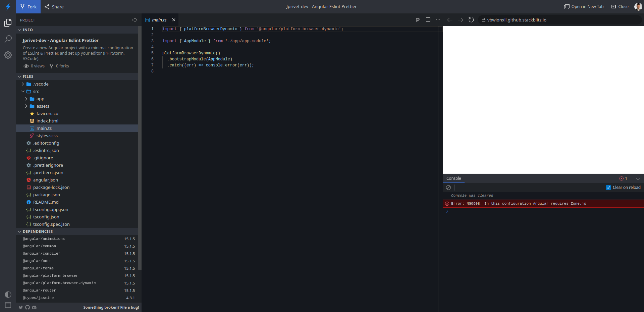The height and width of the screenshot is (312, 644).
Task: Select the @angular/router dependency
Action: (77, 291)
